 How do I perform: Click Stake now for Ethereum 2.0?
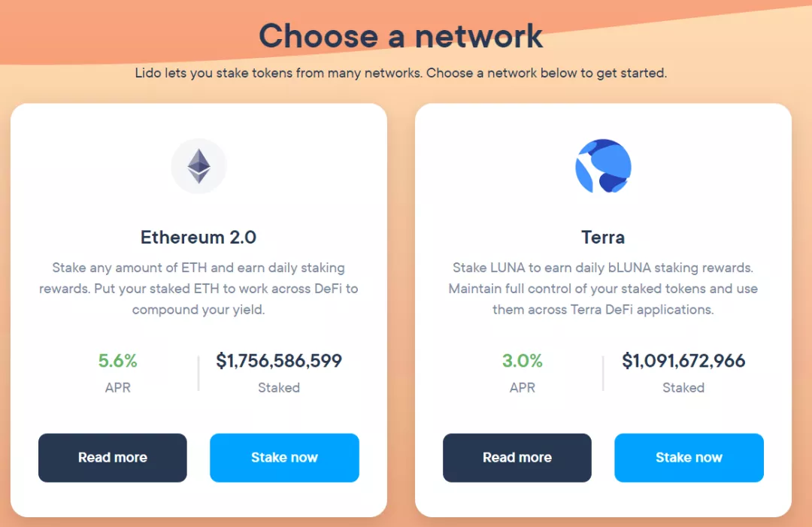284,457
